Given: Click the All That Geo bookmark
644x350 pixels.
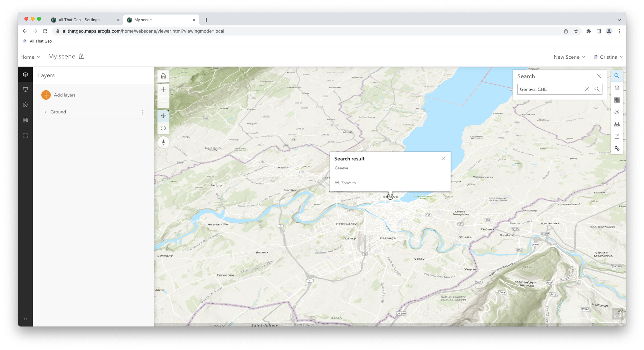Looking at the screenshot, I should coord(37,41).
